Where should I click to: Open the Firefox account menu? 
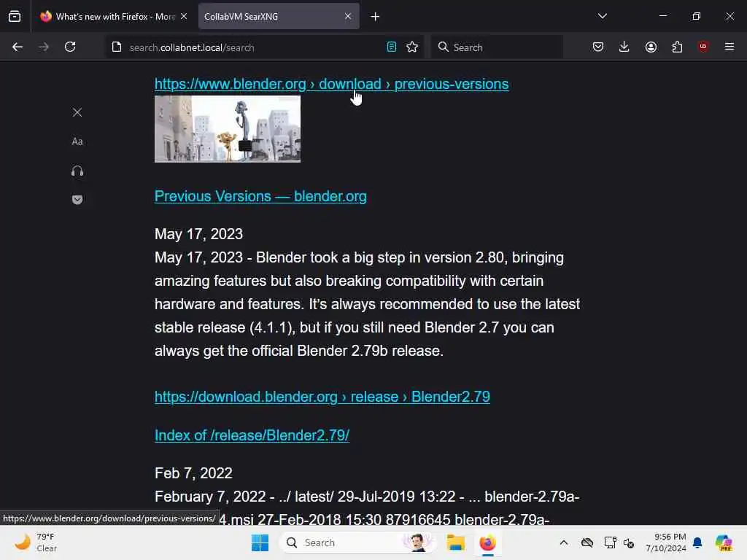coord(651,47)
